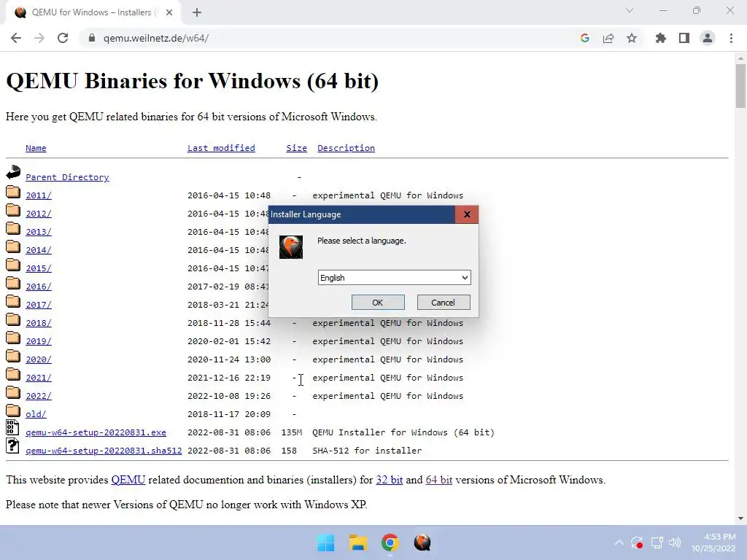Open the 2021/ folder link
747x560 pixels.
coord(39,378)
